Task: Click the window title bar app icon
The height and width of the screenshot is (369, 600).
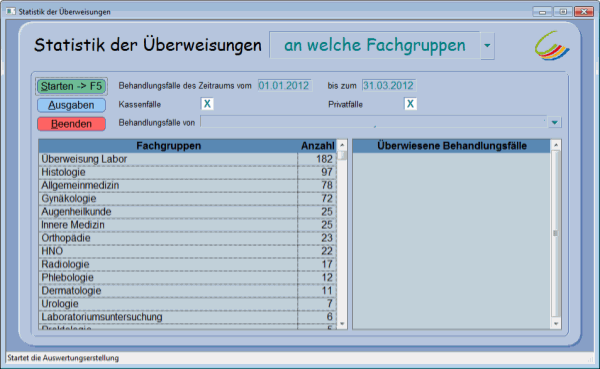Action: point(11,11)
